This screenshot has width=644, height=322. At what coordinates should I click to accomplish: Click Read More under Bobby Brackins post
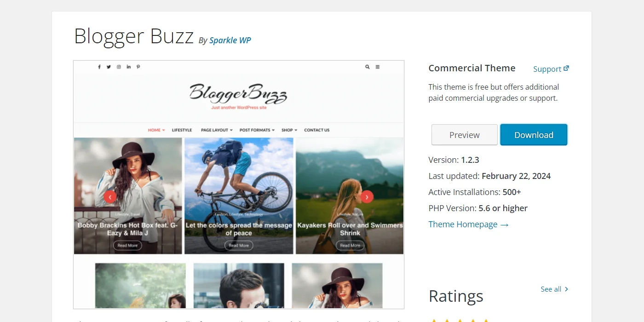coord(127,246)
